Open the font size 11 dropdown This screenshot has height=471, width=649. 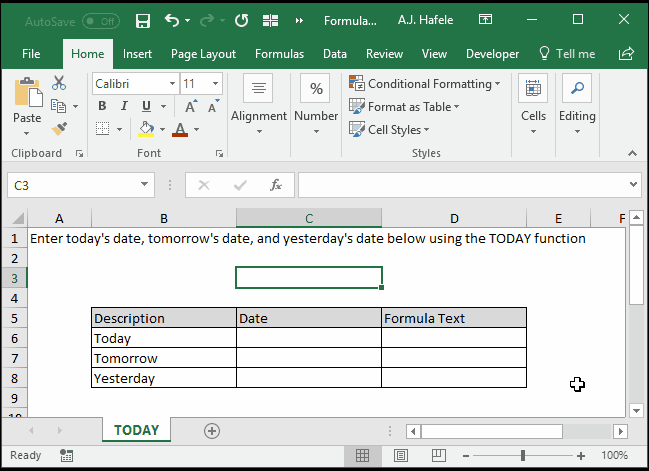pyautogui.click(x=215, y=84)
